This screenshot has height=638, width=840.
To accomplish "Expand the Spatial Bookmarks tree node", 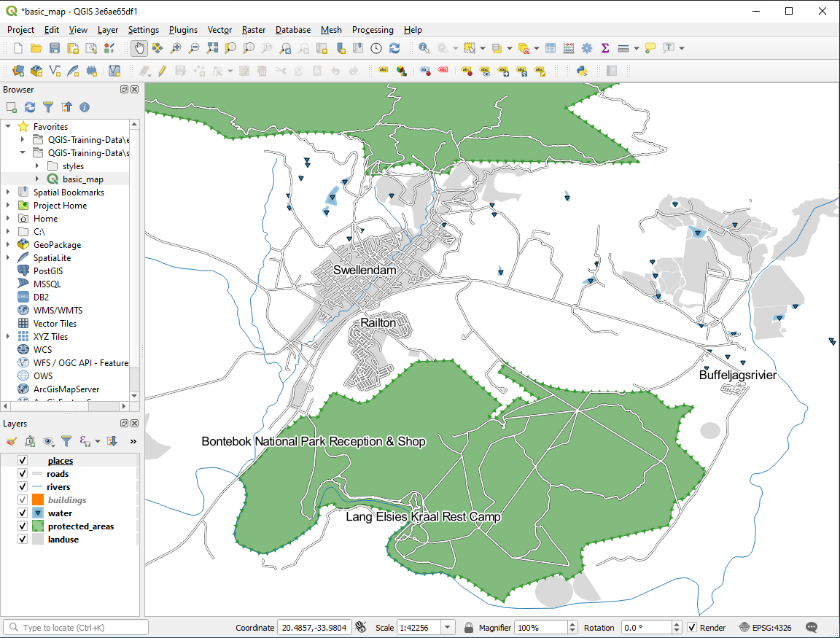I will pos(8,192).
